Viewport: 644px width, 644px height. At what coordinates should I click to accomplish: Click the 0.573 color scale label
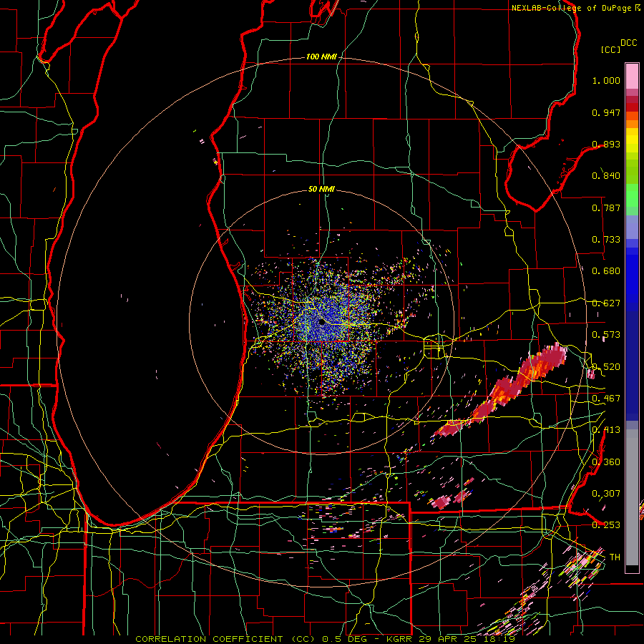[x=606, y=335]
